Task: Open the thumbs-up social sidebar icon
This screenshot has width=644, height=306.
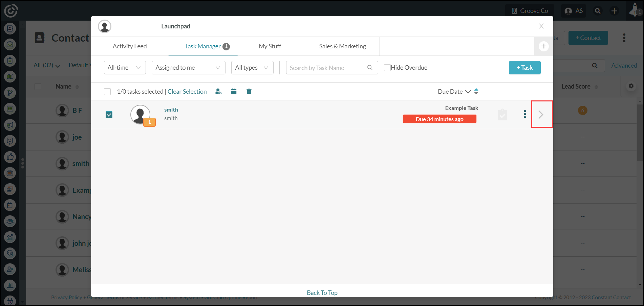Action: (x=10, y=157)
